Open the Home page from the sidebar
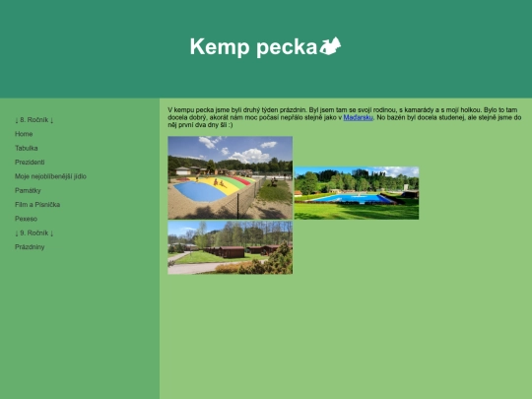This screenshot has height=399, width=532. click(x=24, y=134)
